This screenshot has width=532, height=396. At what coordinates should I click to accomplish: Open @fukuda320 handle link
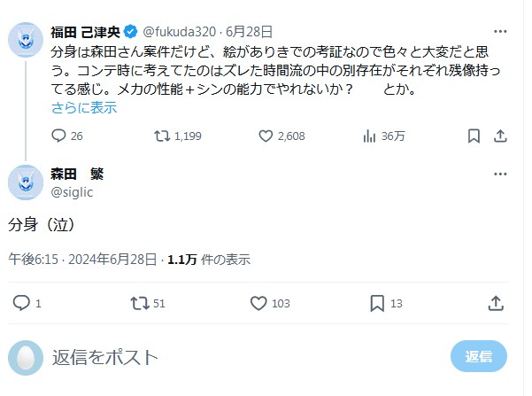(x=177, y=32)
